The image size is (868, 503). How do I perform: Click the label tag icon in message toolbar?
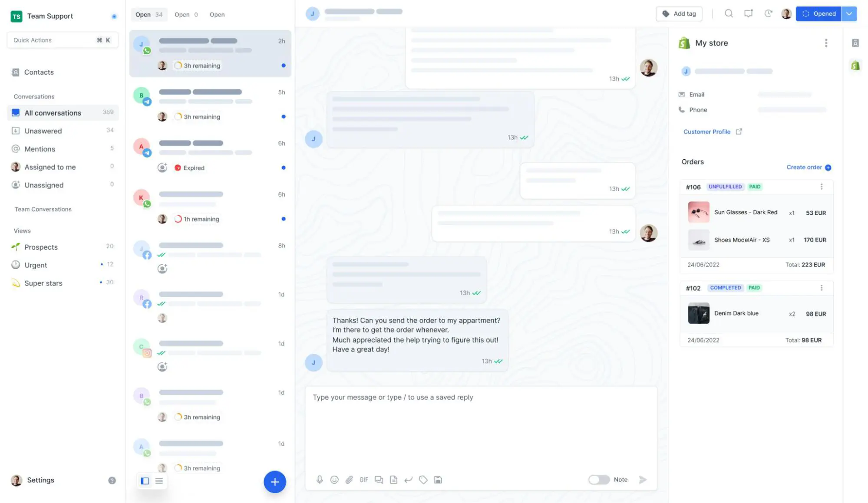point(423,479)
